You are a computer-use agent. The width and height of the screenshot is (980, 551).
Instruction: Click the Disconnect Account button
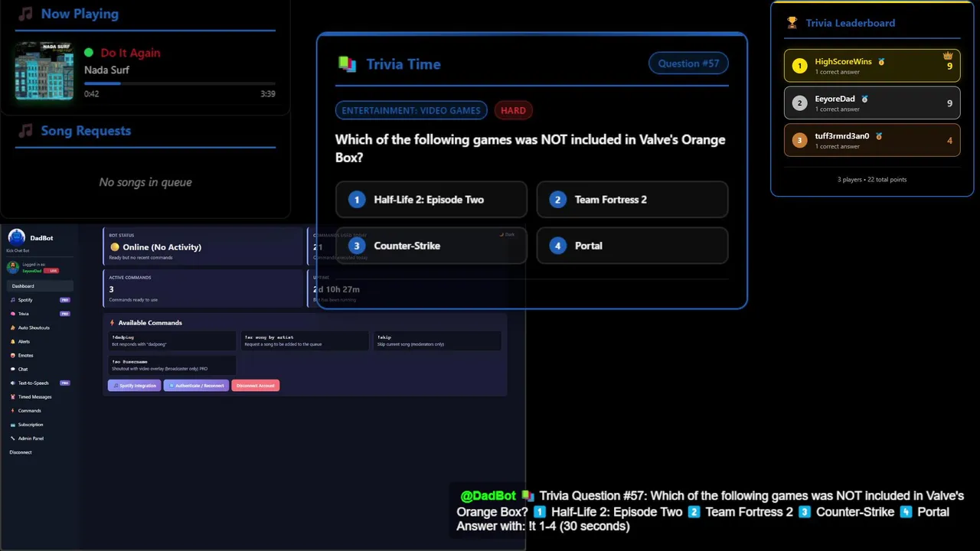256,386
